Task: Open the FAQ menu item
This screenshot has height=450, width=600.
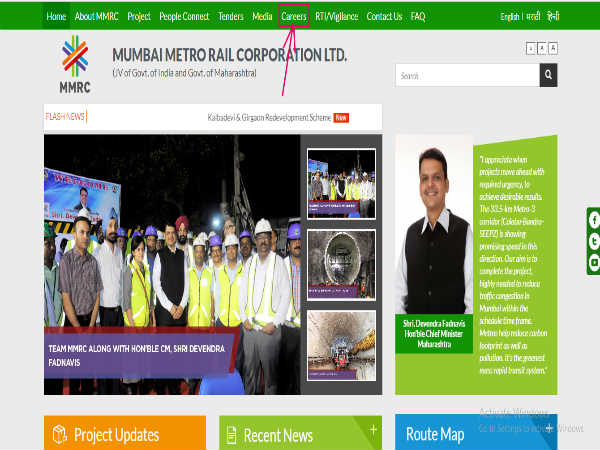Action: point(418,16)
